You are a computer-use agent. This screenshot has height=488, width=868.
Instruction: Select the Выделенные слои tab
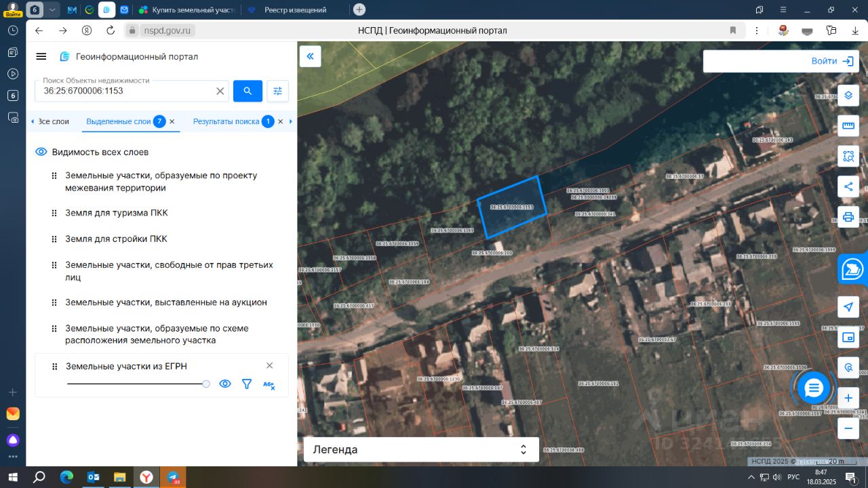[119, 121]
